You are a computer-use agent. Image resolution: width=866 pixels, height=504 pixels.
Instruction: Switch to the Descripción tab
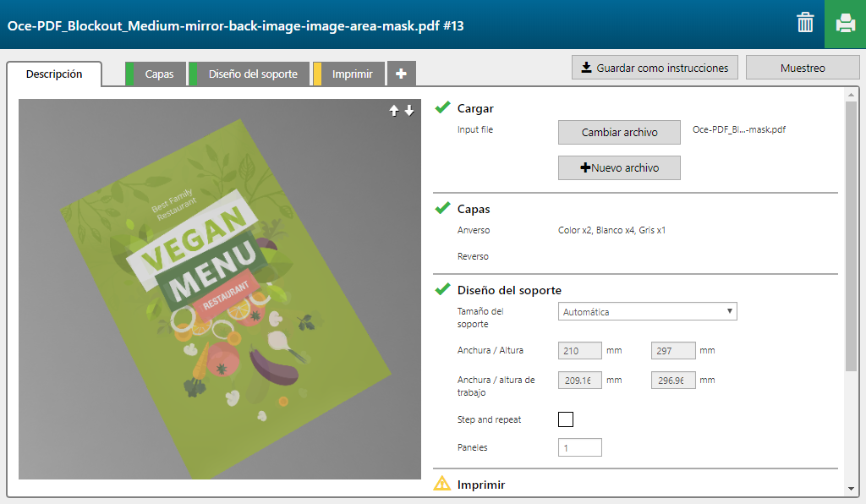tap(54, 74)
